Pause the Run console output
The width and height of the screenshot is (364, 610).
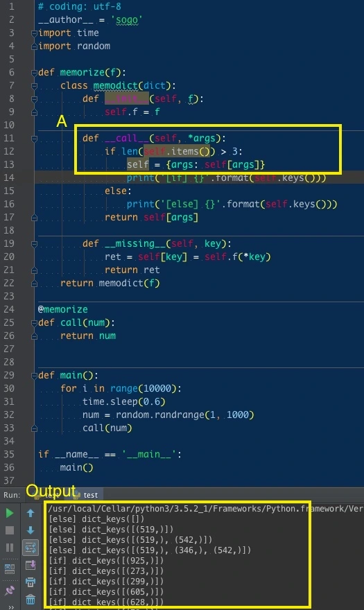pos(10,548)
